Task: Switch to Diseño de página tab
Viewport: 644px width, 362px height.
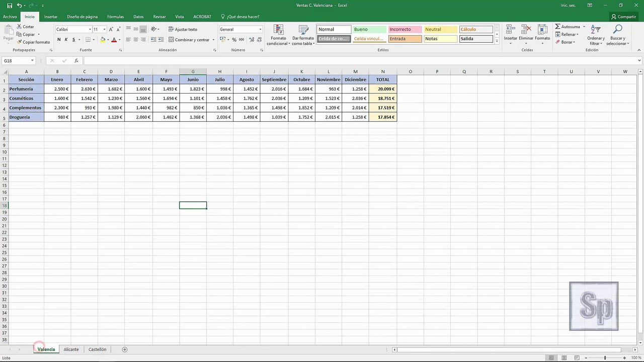Action: click(x=83, y=17)
